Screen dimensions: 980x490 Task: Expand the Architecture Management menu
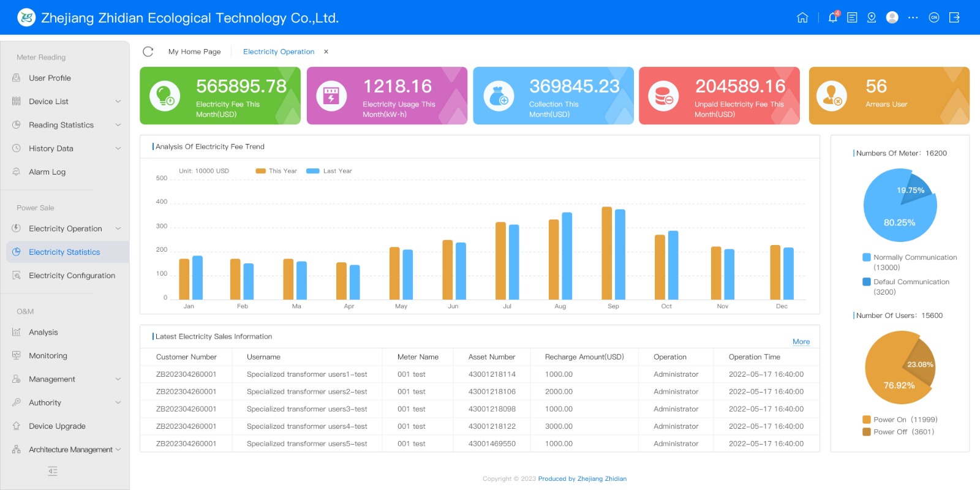coord(118,450)
